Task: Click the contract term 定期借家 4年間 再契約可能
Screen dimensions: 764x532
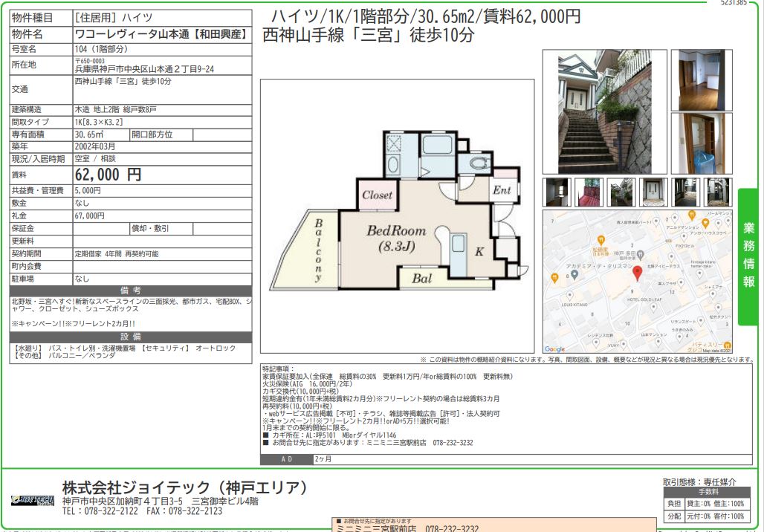Action: (117, 254)
